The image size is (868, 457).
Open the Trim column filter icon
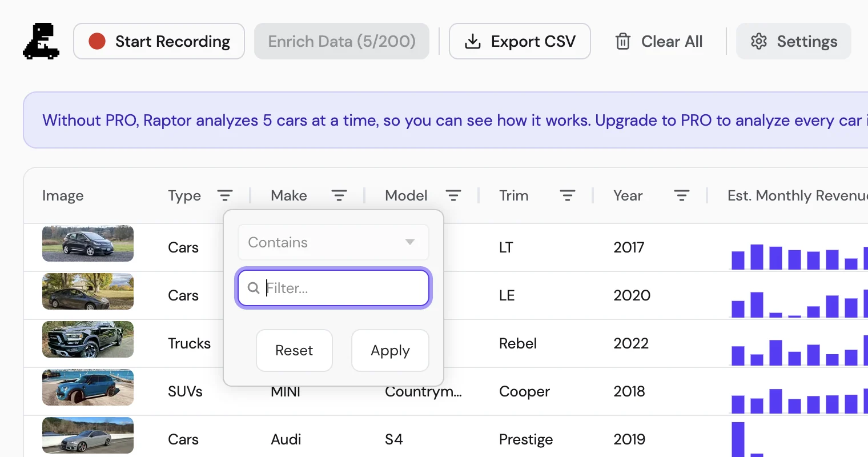pyautogui.click(x=567, y=196)
